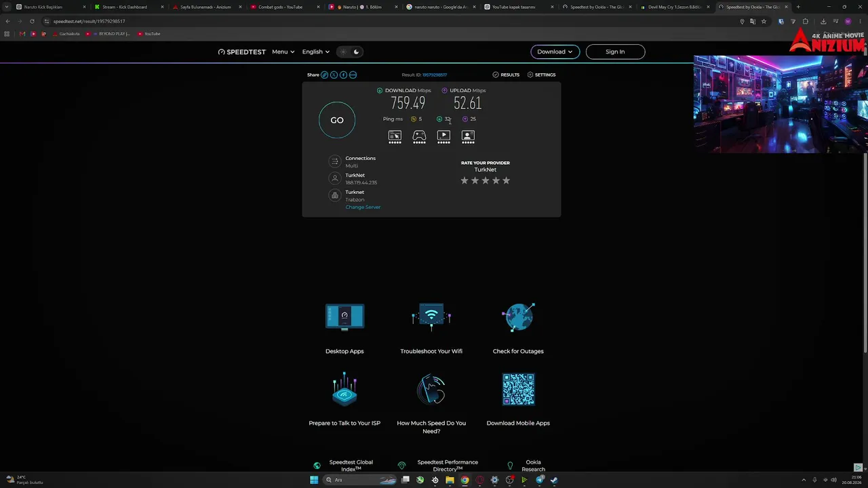Click the Change Server link
Viewport: 868px width, 488px height.
[x=363, y=207]
